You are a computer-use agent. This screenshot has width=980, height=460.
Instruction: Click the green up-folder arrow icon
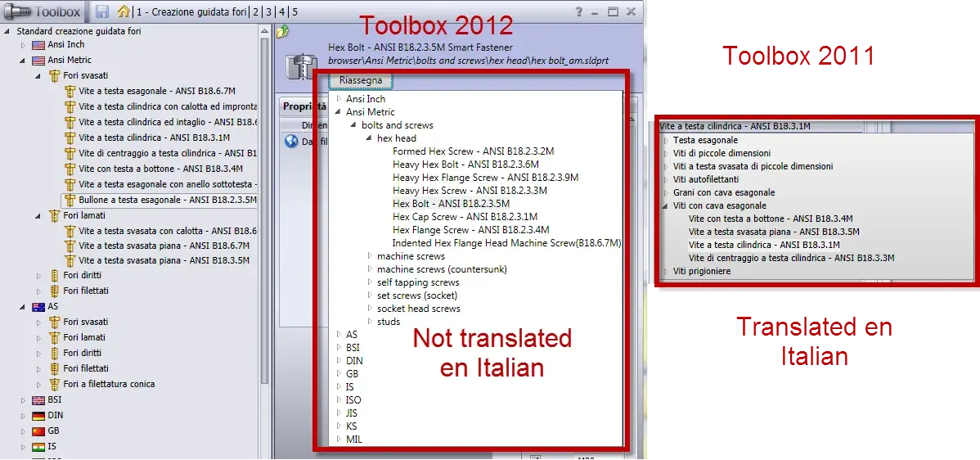tap(282, 31)
